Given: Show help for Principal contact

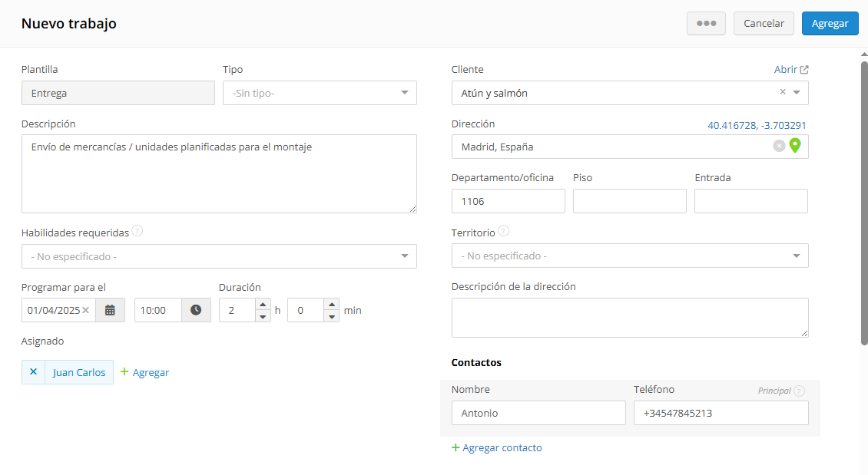Looking at the screenshot, I should pos(799,391).
